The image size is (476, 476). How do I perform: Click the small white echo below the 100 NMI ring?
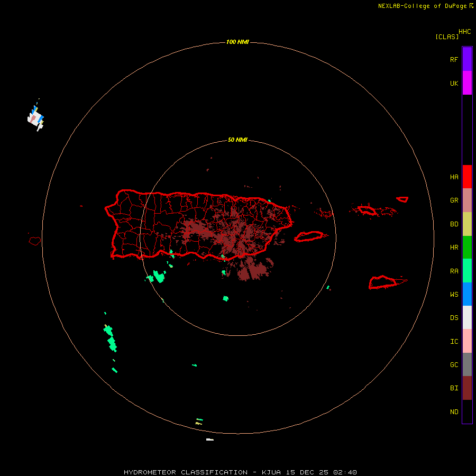[x=210, y=440]
